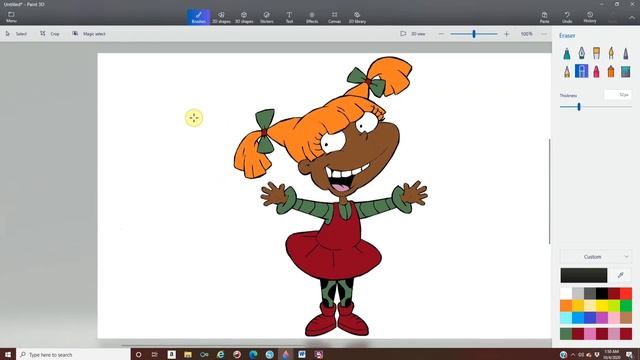Image resolution: width=640 pixels, height=360 pixels.
Task: Click the zoom slider handle
Action: tap(474, 34)
